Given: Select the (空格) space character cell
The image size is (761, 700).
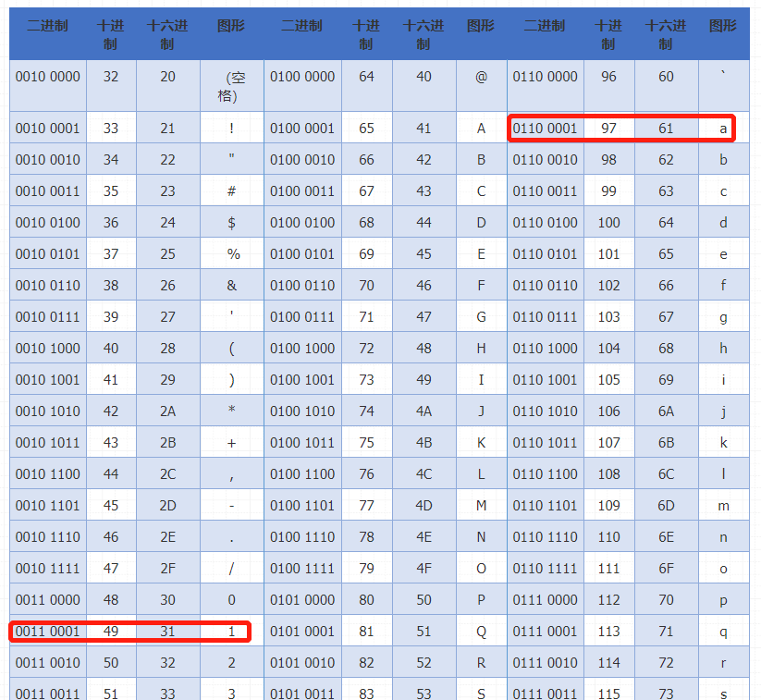Looking at the screenshot, I should pos(231,85).
